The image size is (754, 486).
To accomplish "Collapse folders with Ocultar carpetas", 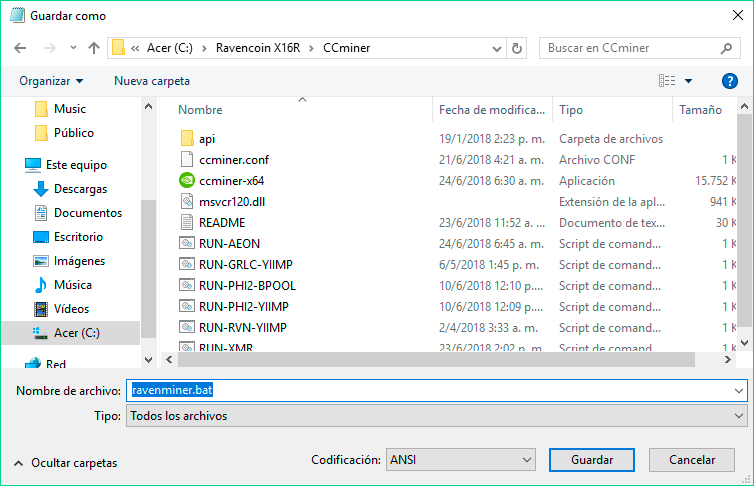I will coord(66,463).
